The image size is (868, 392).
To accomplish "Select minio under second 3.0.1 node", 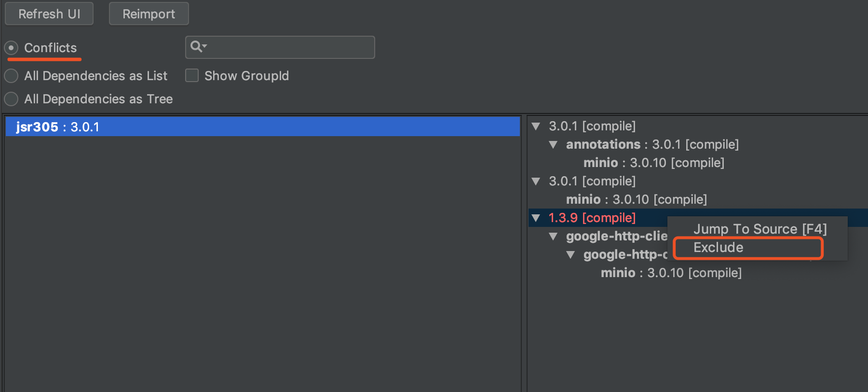I will pos(636,200).
